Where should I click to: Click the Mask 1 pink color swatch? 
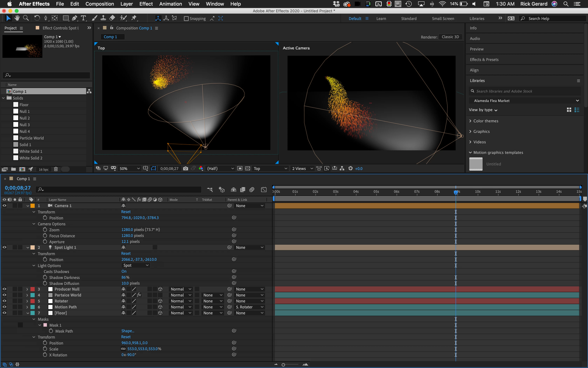pos(45,325)
